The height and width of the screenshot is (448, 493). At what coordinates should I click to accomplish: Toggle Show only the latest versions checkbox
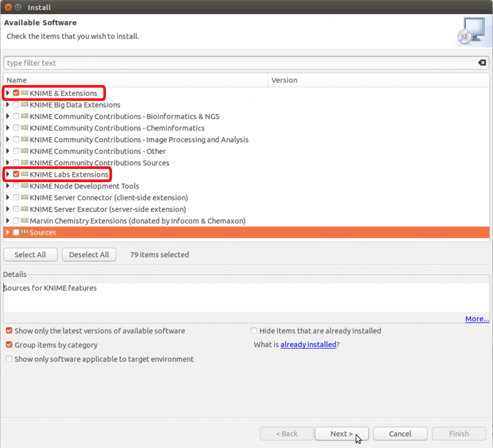coord(9,331)
